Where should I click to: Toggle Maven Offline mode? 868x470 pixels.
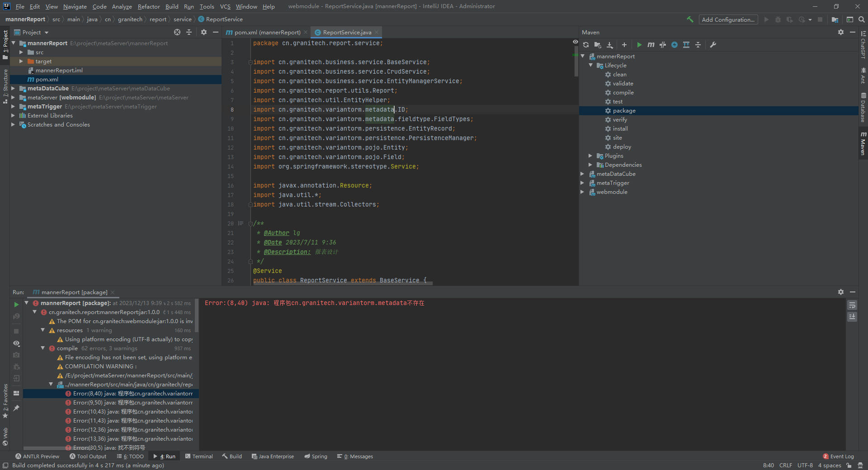click(675, 45)
